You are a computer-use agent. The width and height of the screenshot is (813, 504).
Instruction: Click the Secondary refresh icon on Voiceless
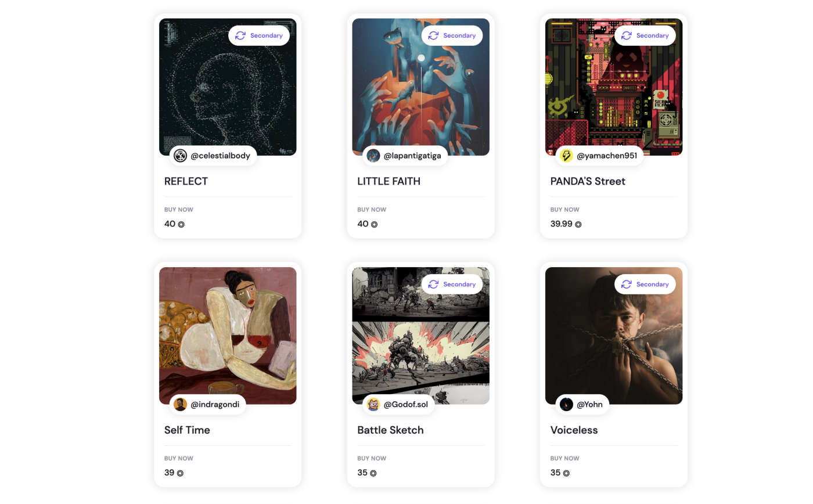(626, 284)
